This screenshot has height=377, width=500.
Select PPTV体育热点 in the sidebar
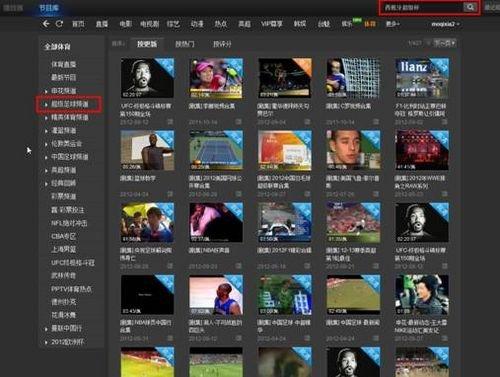[x=71, y=289]
